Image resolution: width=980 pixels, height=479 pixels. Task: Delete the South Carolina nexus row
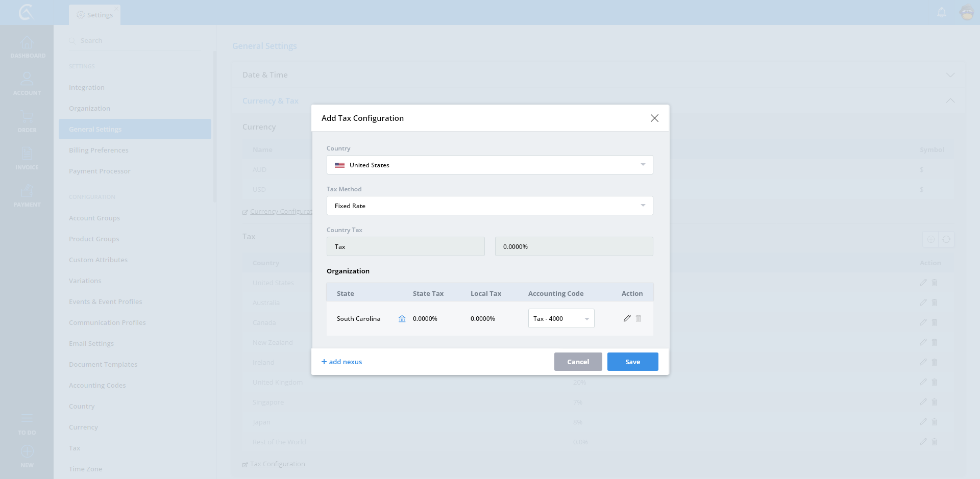tap(639, 318)
